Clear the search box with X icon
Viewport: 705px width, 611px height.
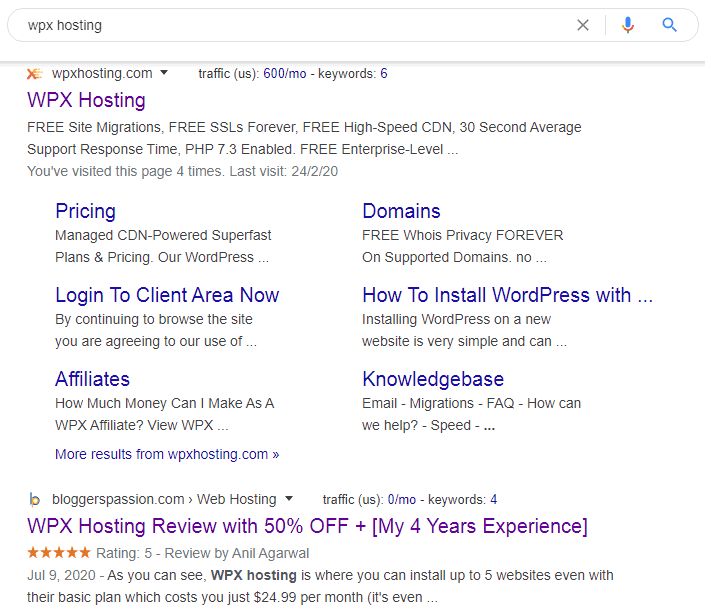point(583,25)
